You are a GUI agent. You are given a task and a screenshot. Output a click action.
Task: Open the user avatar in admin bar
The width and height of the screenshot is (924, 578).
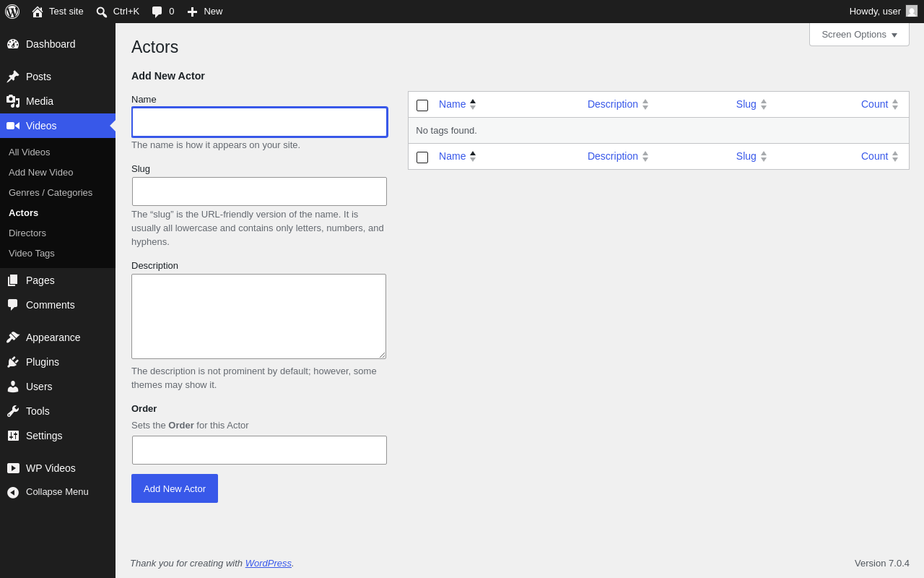click(912, 11)
